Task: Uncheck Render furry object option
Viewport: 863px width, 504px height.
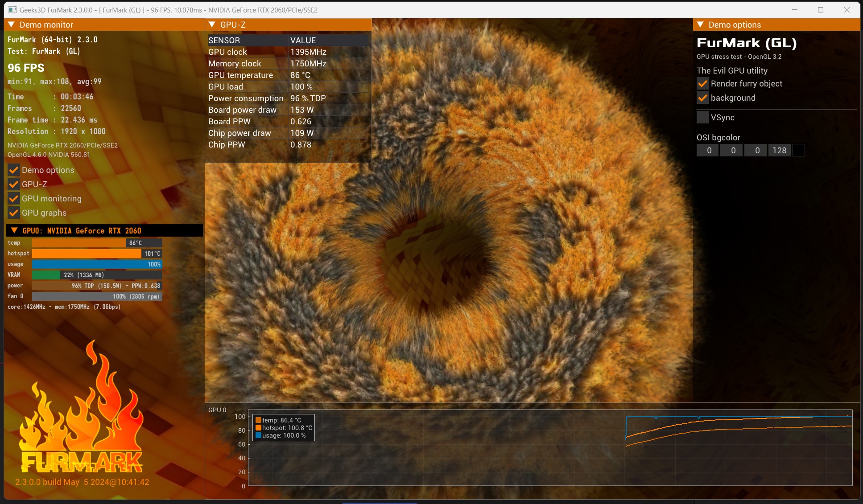Action: (703, 84)
